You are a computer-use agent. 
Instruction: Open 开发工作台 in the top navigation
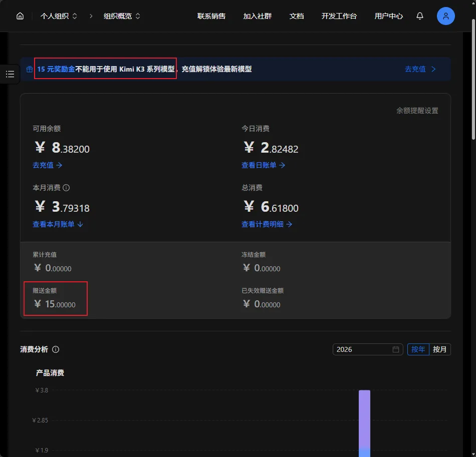(x=339, y=16)
